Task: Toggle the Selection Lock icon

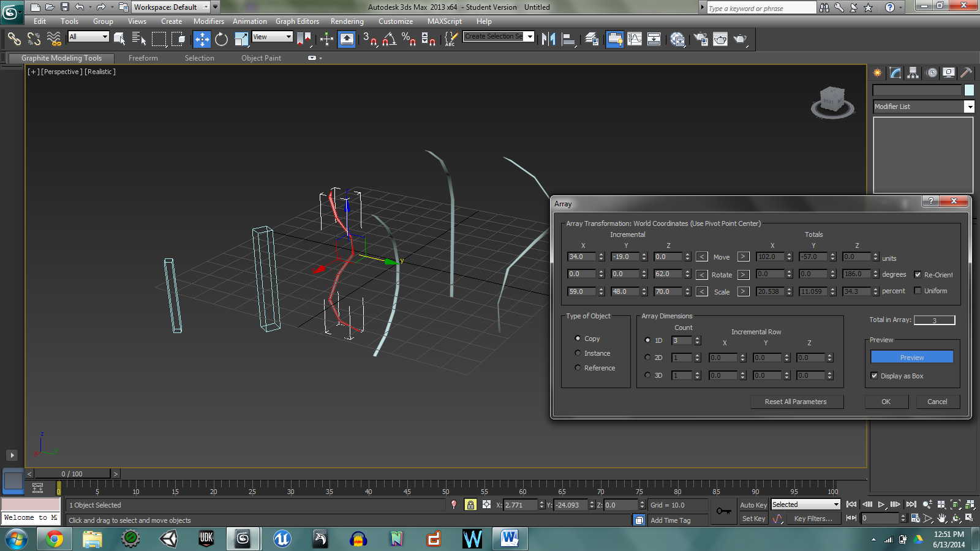Action: 470,504
